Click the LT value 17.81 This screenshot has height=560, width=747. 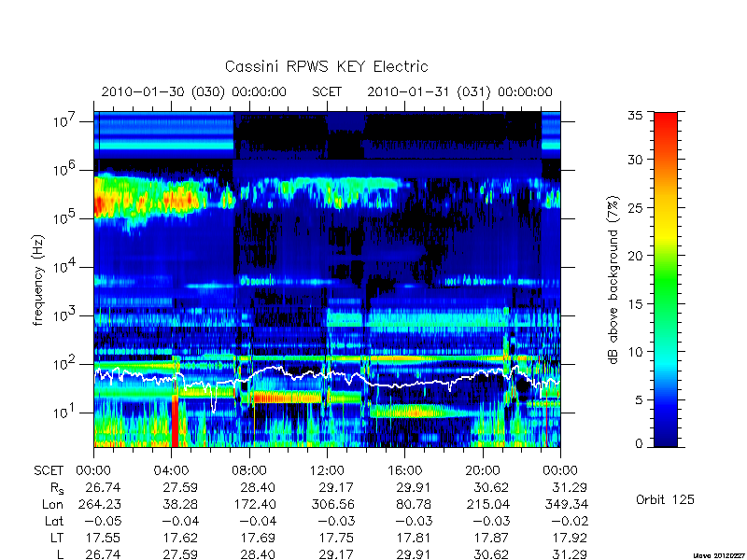coord(415,539)
